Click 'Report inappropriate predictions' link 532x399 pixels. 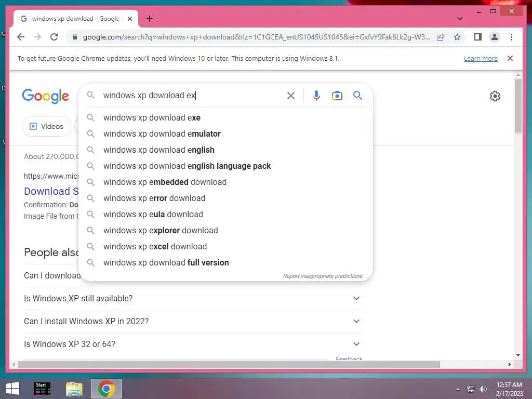(x=323, y=276)
